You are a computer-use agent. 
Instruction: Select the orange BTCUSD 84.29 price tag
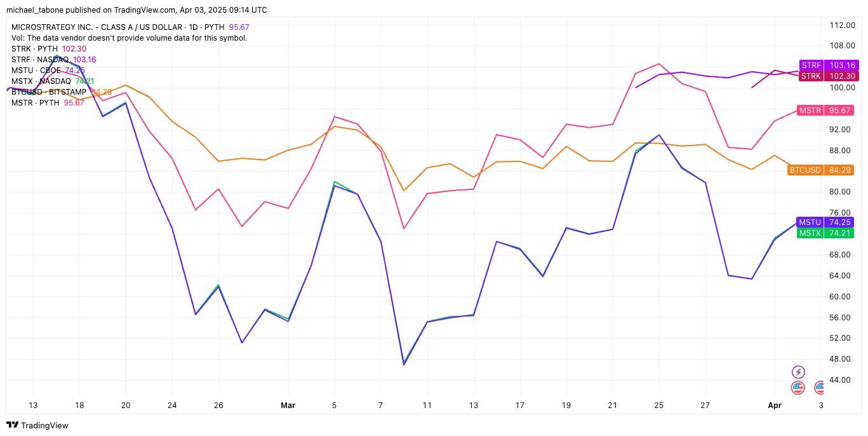820,170
